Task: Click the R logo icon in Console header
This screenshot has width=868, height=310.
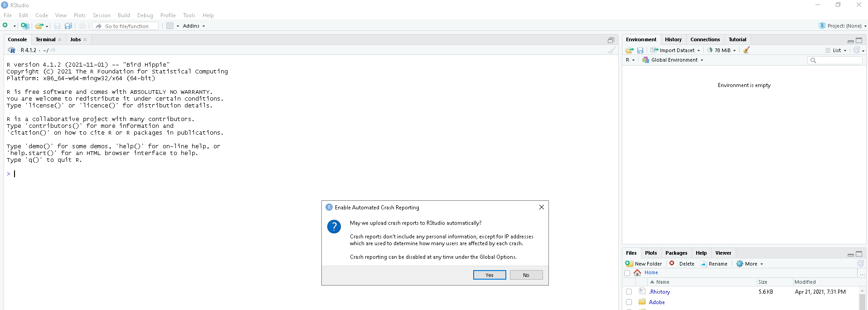Action: click(x=12, y=50)
